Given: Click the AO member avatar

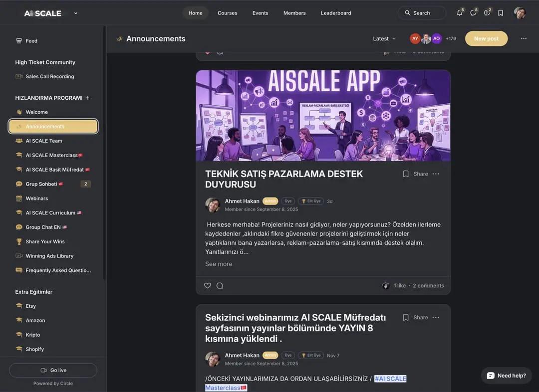Looking at the screenshot, I should coord(437,38).
